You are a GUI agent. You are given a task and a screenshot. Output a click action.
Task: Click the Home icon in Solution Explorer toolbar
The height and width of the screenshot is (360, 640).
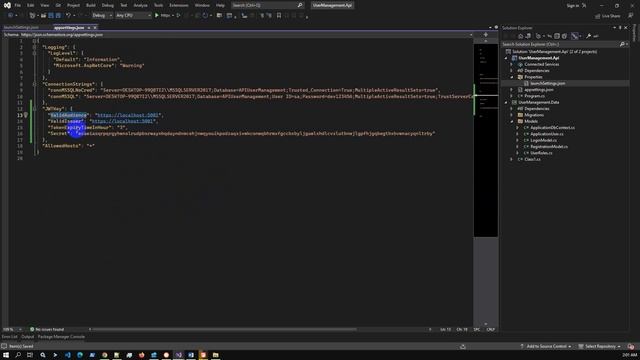click(x=521, y=36)
